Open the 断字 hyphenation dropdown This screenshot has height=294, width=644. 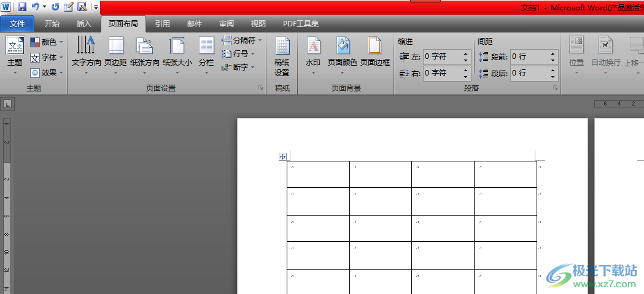point(238,68)
